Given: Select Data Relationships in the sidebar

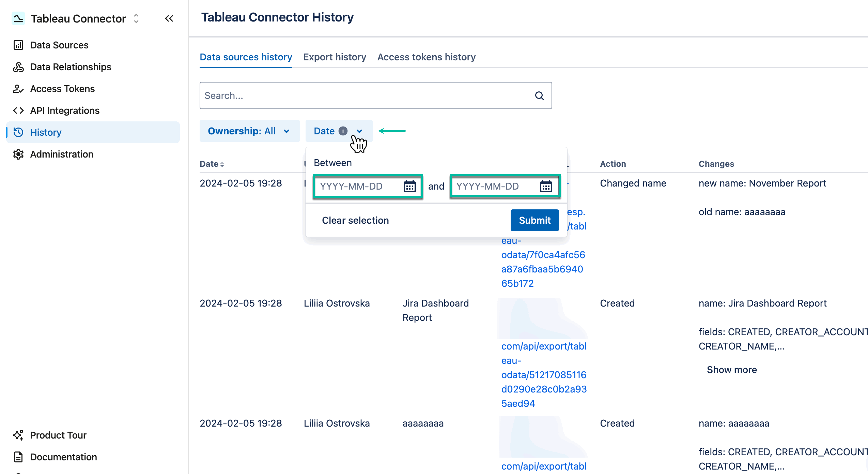Looking at the screenshot, I should point(70,67).
